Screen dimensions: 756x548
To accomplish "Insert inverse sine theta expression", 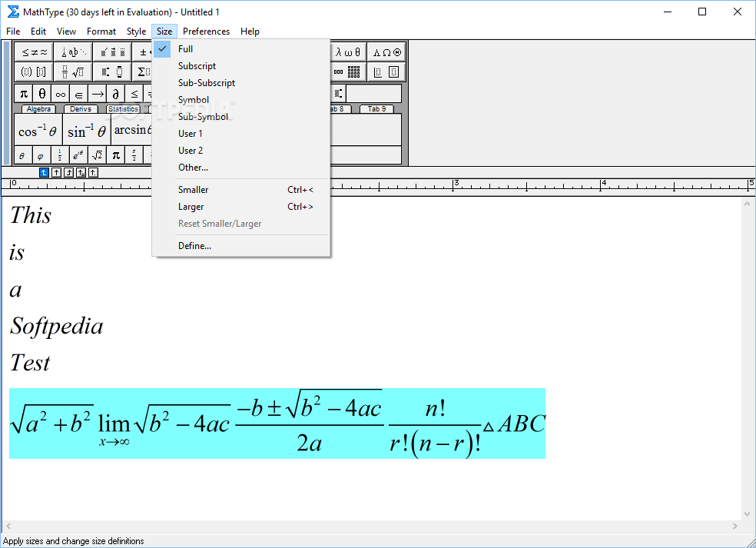I will coord(87,130).
